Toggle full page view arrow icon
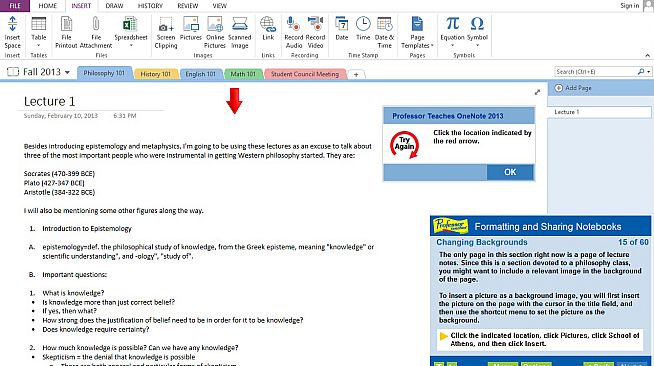654x366 pixels. [537, 92]
